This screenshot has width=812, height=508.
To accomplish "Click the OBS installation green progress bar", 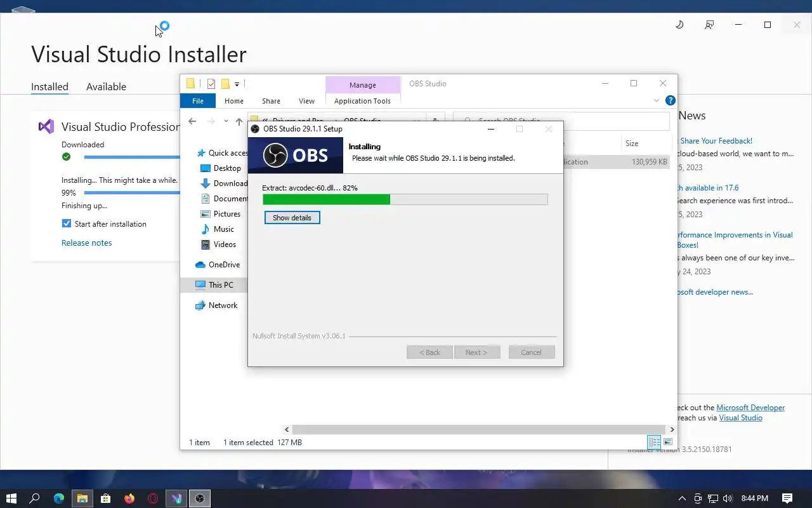I will (405, 199).
